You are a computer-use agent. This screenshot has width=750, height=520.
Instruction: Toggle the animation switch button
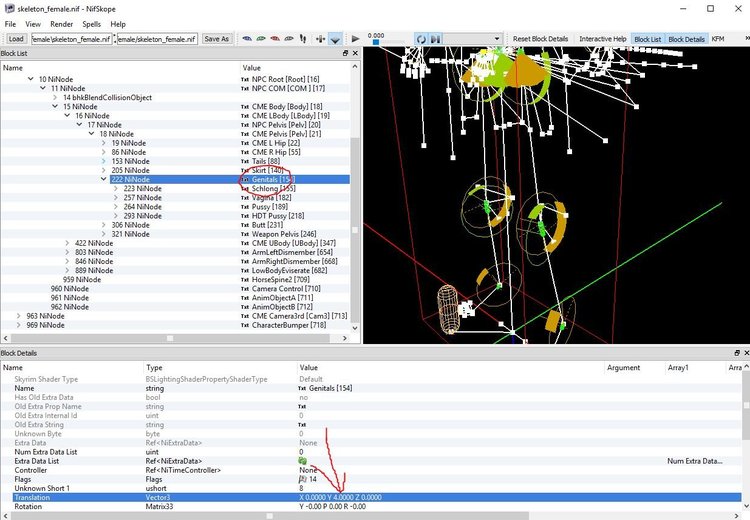435,39
